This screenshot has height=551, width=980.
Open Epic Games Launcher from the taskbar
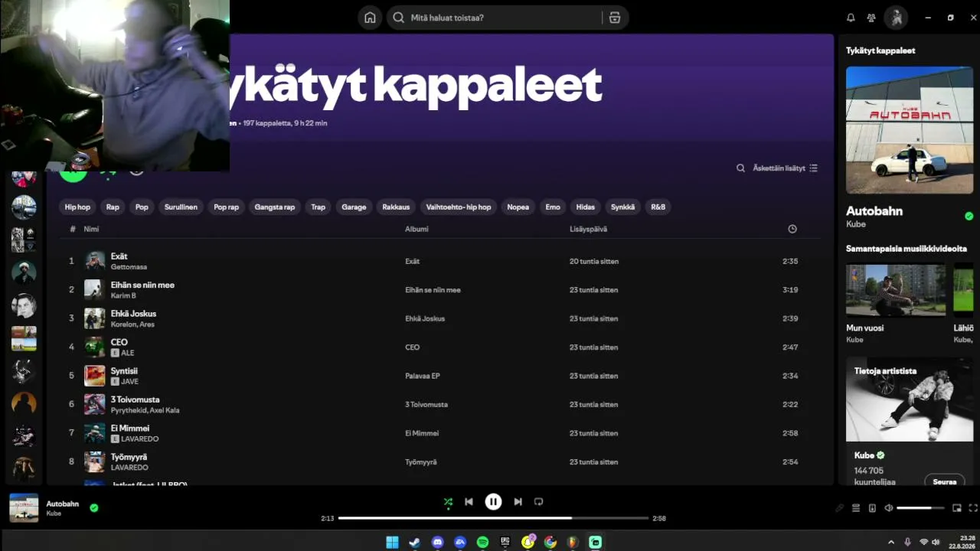coord(505,542)
